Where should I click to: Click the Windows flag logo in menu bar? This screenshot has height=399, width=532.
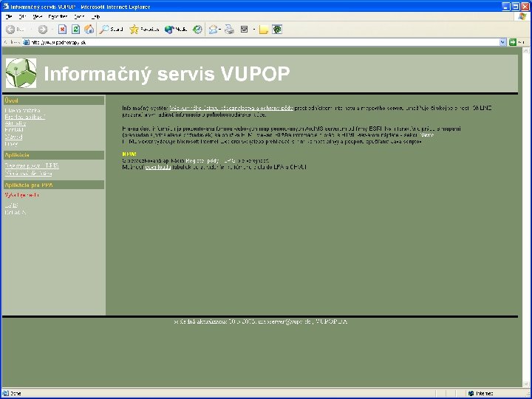point(522,16)
